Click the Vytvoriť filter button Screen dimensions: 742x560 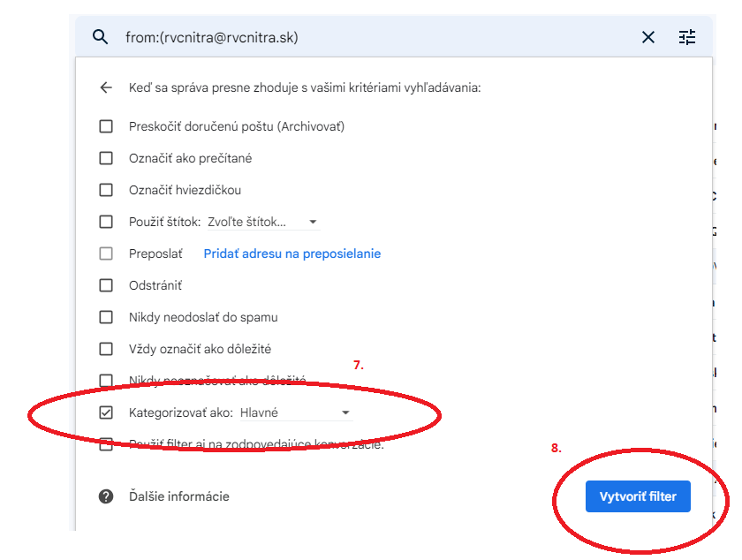(638, 496)
